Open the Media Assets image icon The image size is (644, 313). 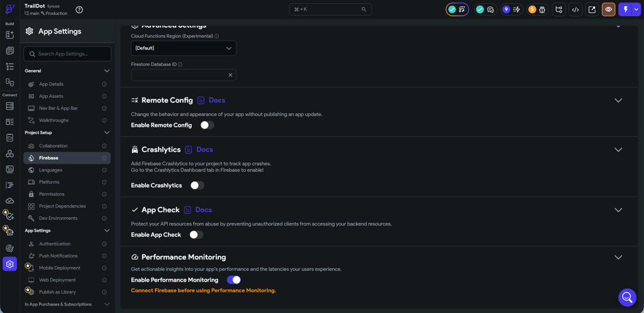click(10, 169)
